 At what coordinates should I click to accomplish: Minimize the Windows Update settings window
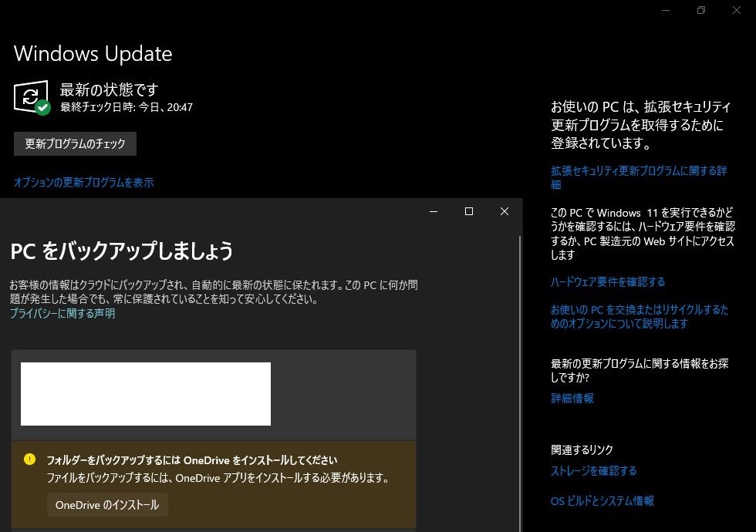click(666, 10)
